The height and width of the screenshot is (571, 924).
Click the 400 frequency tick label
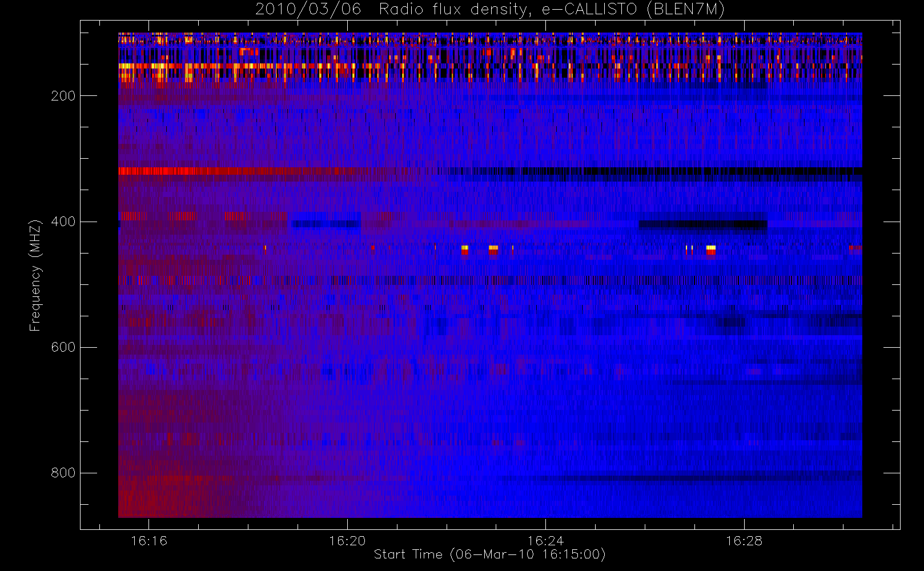[63, 222]
